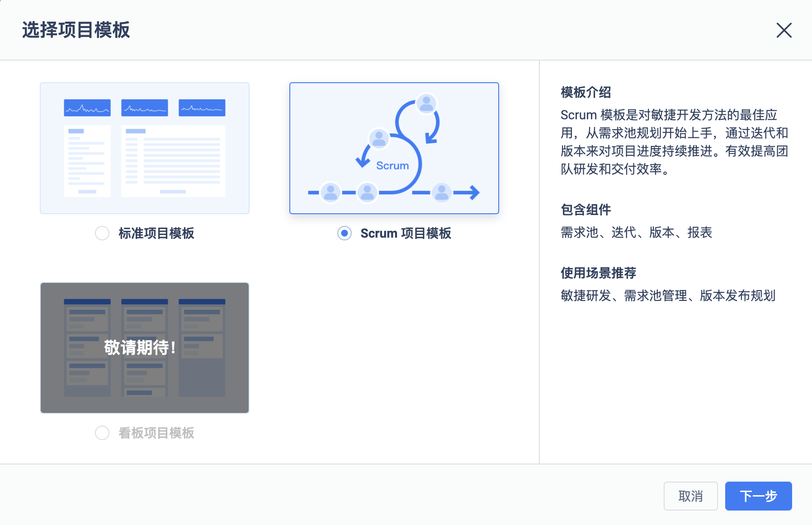
Task: Click the Scrum 项目模板 label
Action: point(406,233)
